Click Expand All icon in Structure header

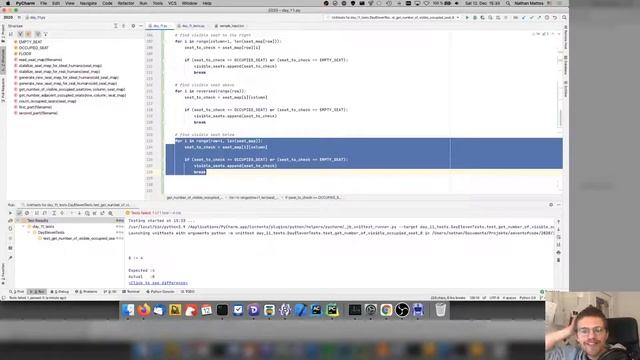pyautogui.click(x=116, y=26)
